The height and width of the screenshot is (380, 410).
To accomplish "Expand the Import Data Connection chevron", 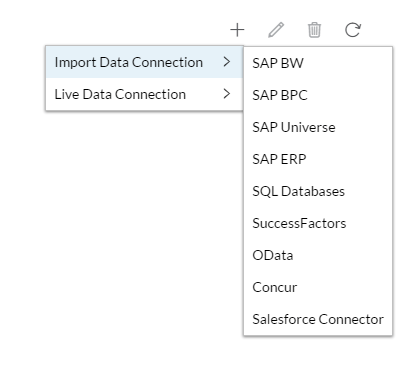I will [x=227, y=62].
